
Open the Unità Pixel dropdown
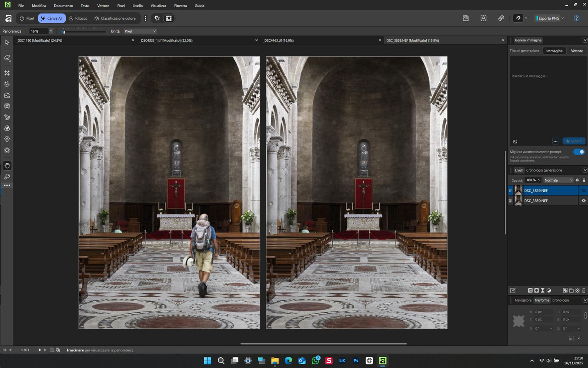pyautogui.click(x=140, y=31)
